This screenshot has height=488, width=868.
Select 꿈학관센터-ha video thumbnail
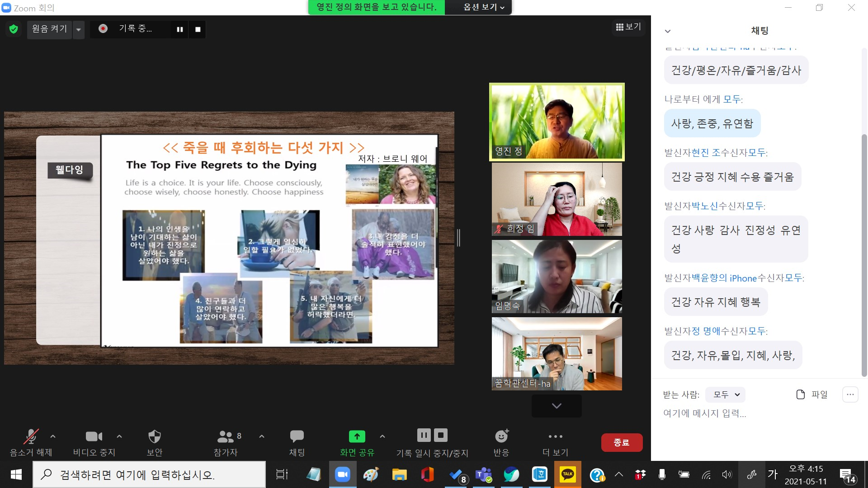tap(557, 354)
